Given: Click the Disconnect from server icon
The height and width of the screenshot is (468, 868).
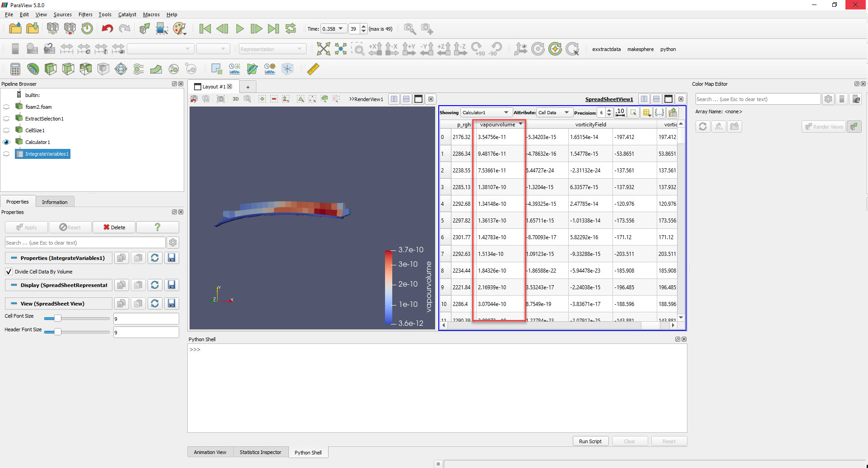Looking at the screenshot, I should [x=70, y=28].
